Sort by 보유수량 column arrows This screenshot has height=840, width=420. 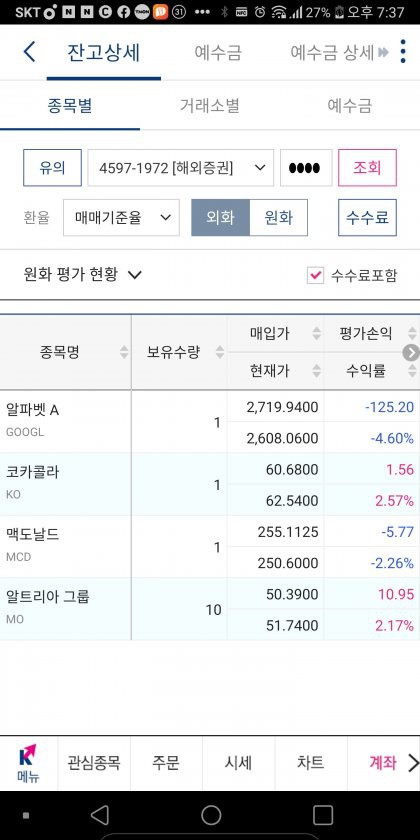[220, 352]
